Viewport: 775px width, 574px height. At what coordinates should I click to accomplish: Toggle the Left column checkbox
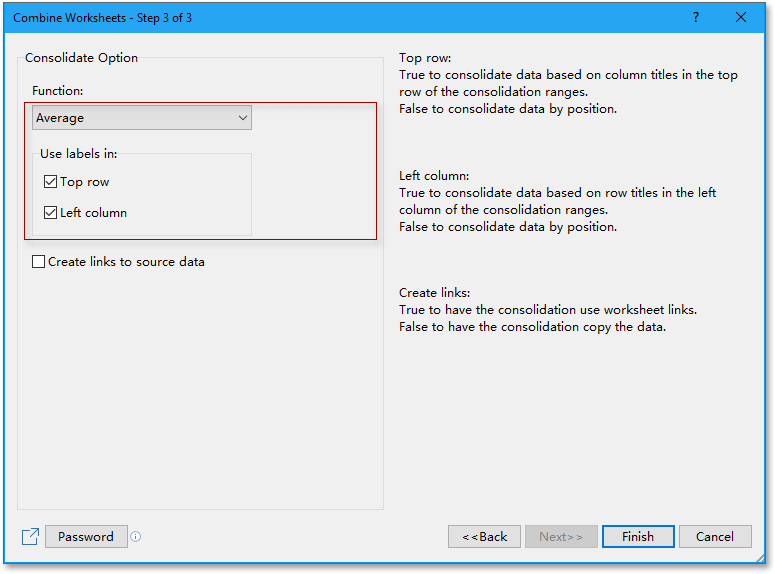click(51, 213)
